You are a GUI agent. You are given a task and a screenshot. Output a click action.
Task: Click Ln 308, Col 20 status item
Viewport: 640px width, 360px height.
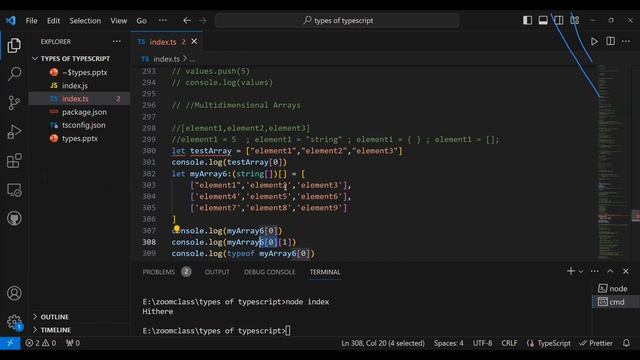point(383,343)
